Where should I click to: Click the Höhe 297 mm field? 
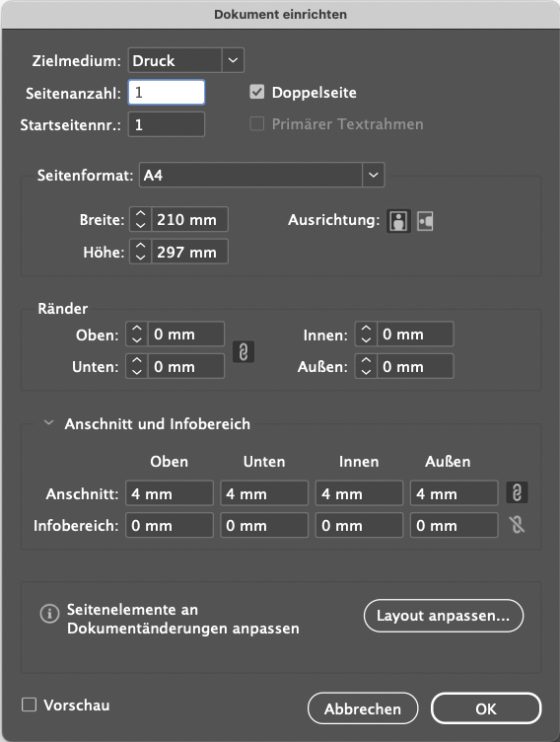tap(189, 252)
